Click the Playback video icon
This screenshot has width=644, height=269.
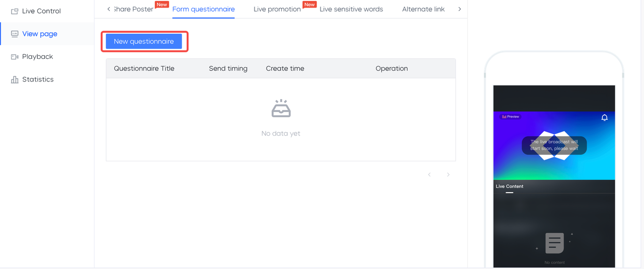[15, 57]
